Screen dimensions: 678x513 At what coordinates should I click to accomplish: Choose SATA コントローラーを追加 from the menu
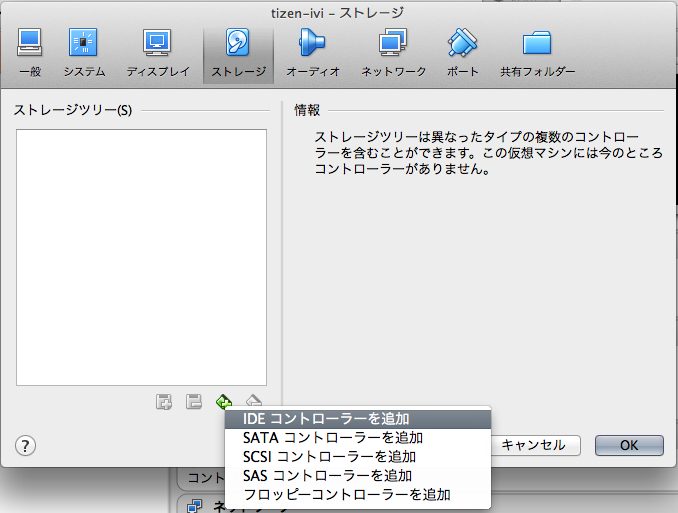(358, 438)
